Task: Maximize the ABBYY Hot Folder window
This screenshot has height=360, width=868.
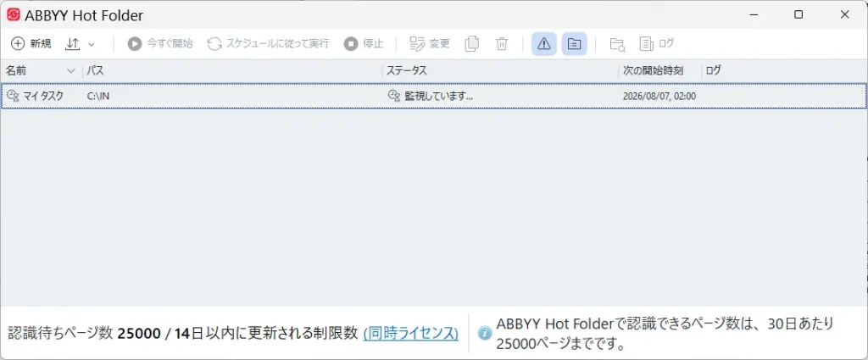Action: click(798, 15)
